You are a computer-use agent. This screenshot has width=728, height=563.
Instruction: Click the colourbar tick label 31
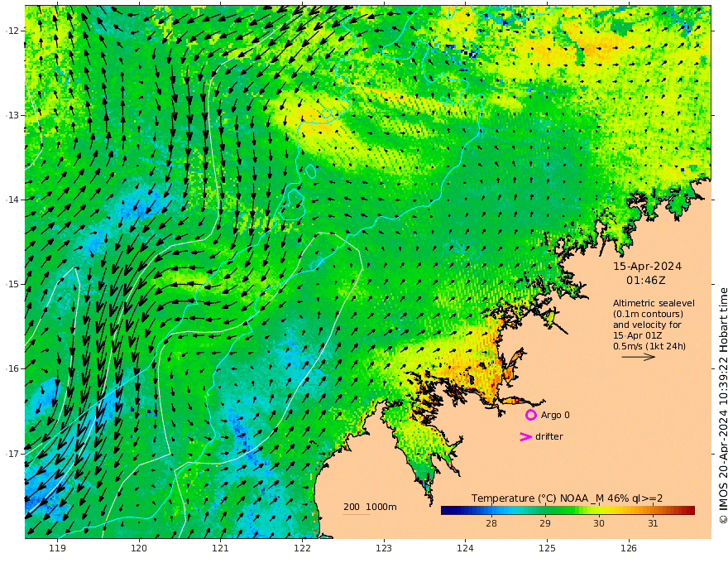click(x=653, y=523)
